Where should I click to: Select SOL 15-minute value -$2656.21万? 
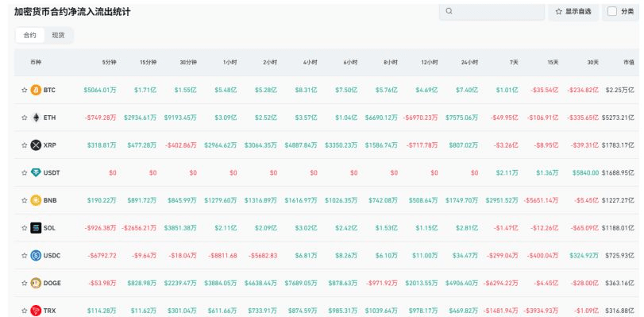139,228
